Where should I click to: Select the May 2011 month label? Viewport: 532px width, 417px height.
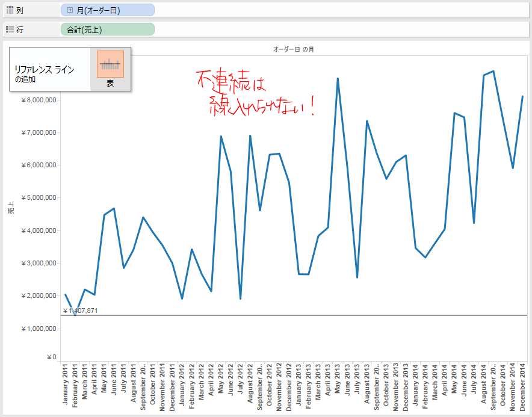tap(104, 378)
